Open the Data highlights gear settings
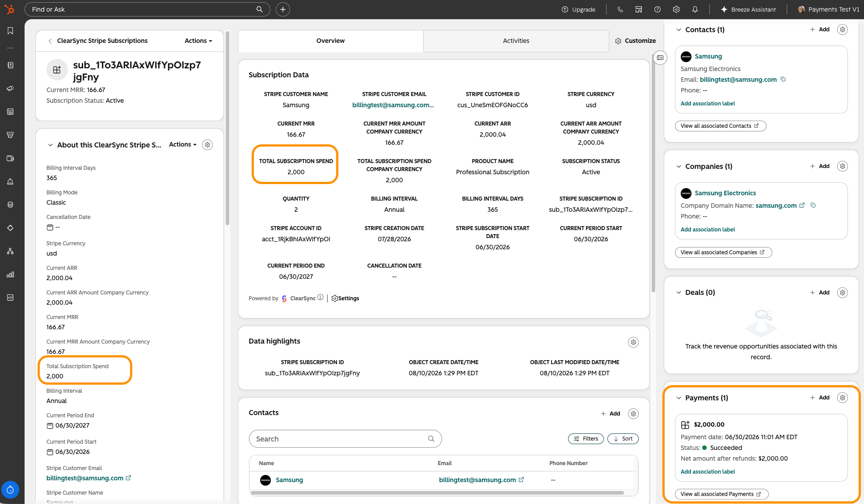The height and width of the screenshot is (504, 864). point(633,342)
